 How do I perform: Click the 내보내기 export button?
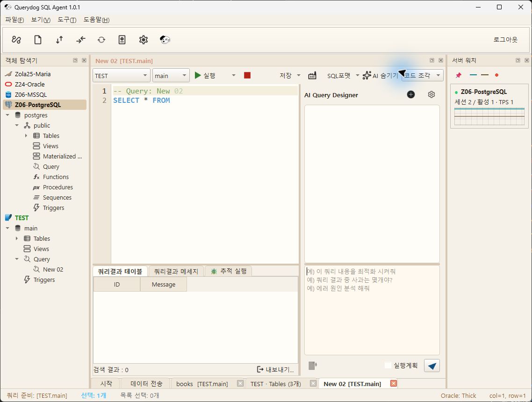point(275,369)
